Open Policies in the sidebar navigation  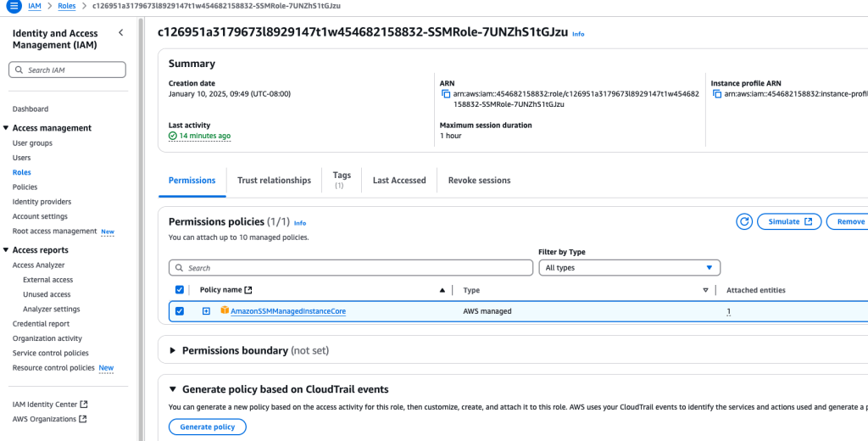[25, 187]
